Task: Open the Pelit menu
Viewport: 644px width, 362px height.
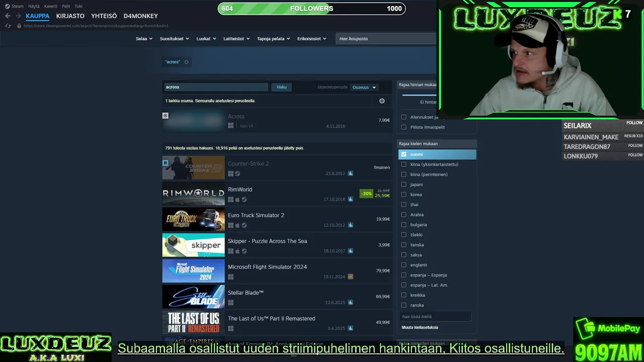Action: 66,7
